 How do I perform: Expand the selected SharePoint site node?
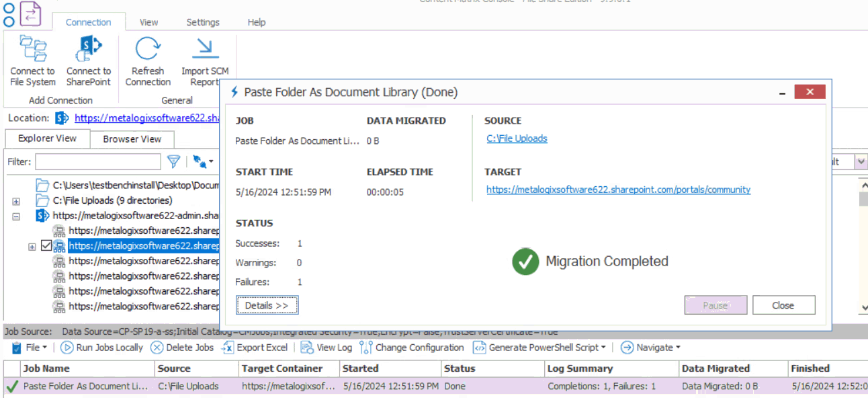click(x=32, y=247)
